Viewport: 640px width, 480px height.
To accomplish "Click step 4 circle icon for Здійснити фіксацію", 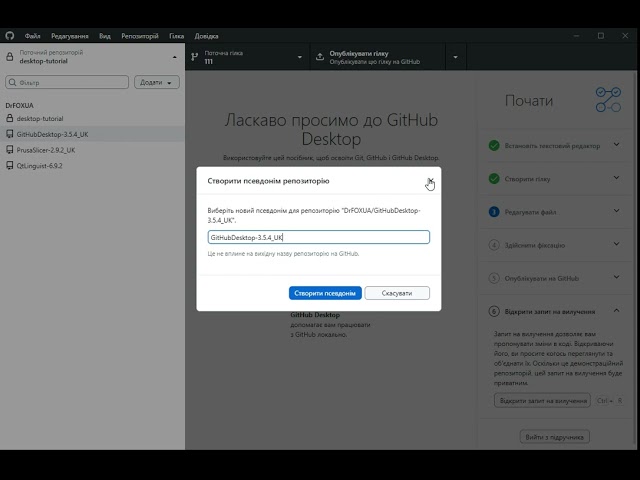I will [x=494, y=245].
